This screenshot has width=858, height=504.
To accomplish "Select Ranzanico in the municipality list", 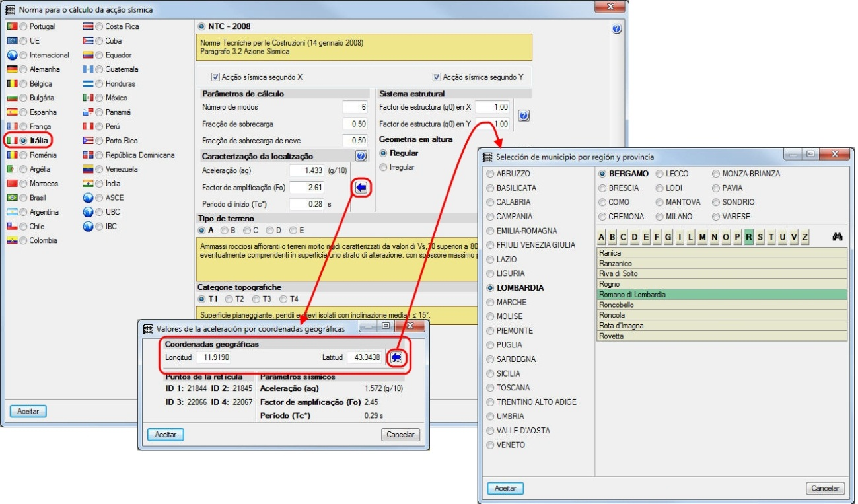I will (721, 264).
